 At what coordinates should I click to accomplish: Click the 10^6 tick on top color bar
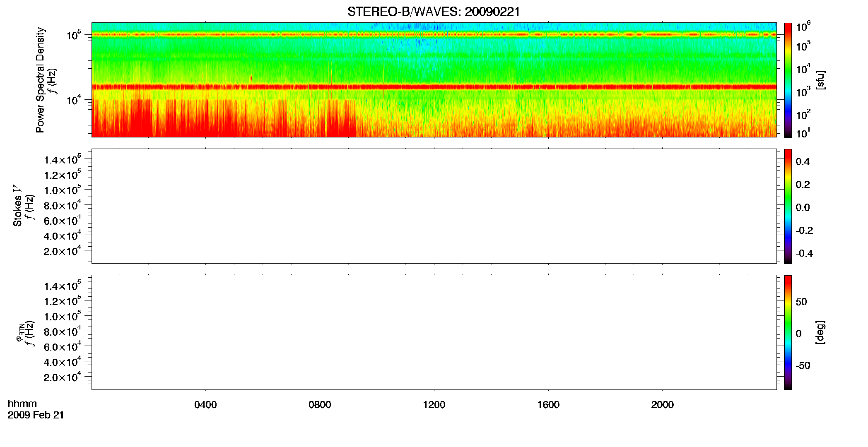(x=803, y=27)
